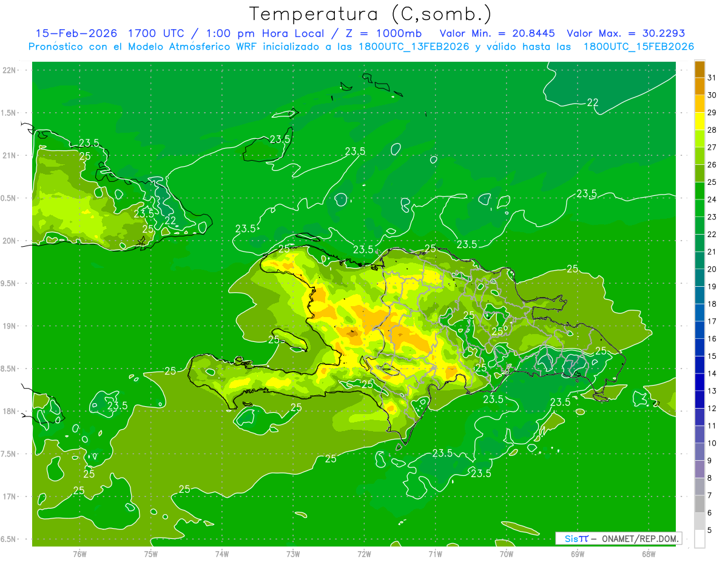Click the legend color band between 30 and 31
728x562 pixels.
(x=699, y=86)
